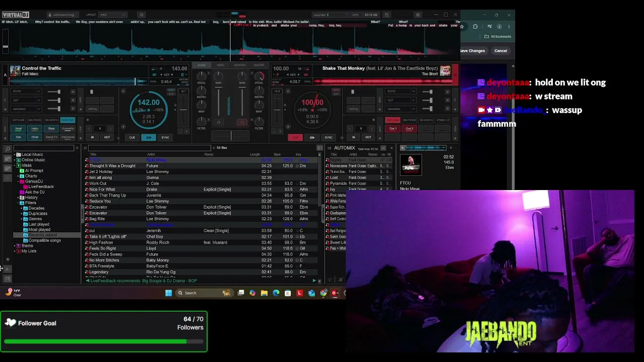Toggle right deck SYNC button
644x362 pixels.
point(329,137)
